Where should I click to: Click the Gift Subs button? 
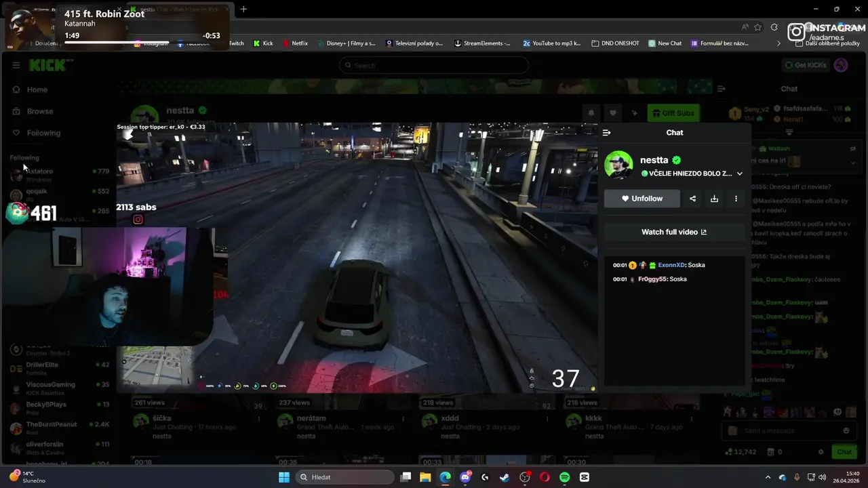673,113
